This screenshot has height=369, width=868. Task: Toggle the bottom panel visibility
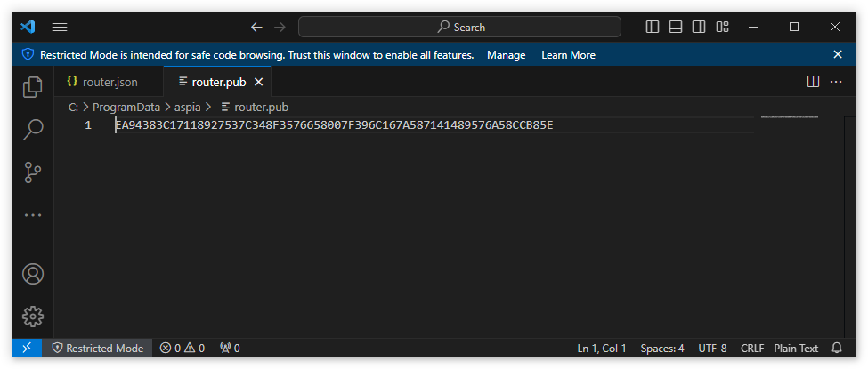coord(676,27)
